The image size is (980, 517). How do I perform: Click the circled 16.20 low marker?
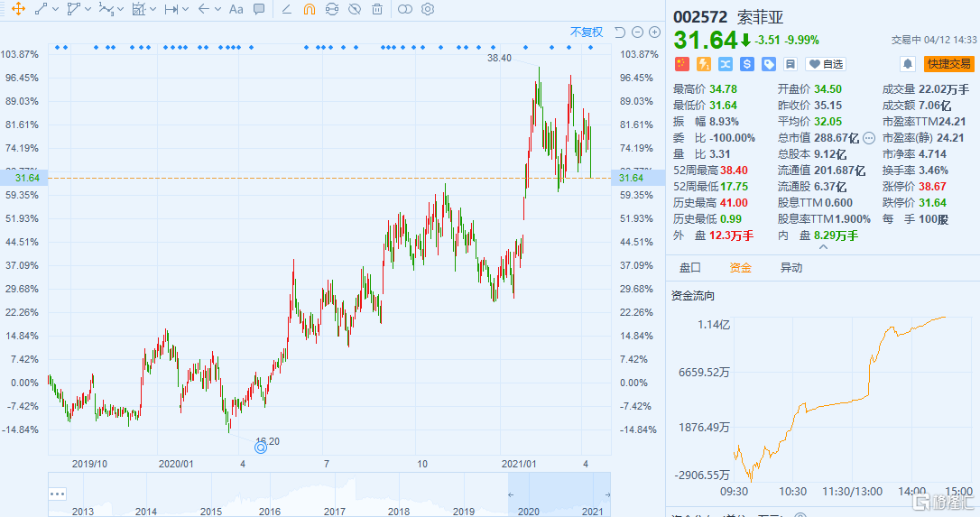(x=261, y=447)
